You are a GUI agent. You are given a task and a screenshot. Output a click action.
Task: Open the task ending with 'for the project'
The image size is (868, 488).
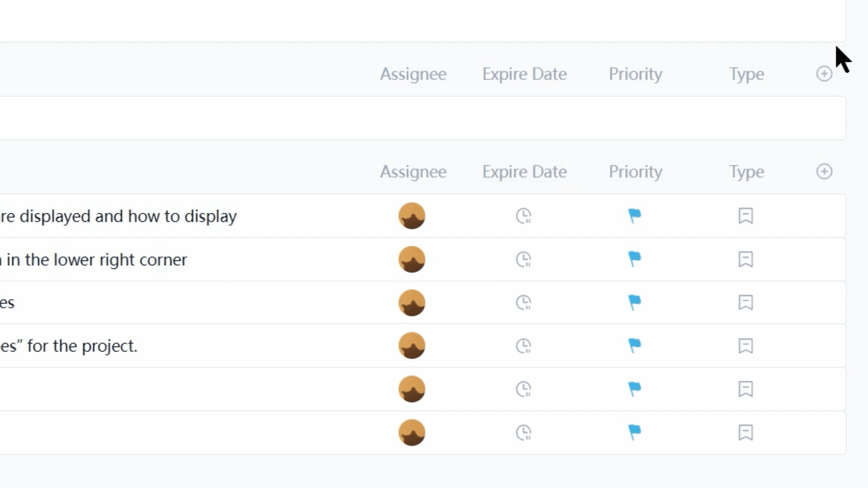69,346
